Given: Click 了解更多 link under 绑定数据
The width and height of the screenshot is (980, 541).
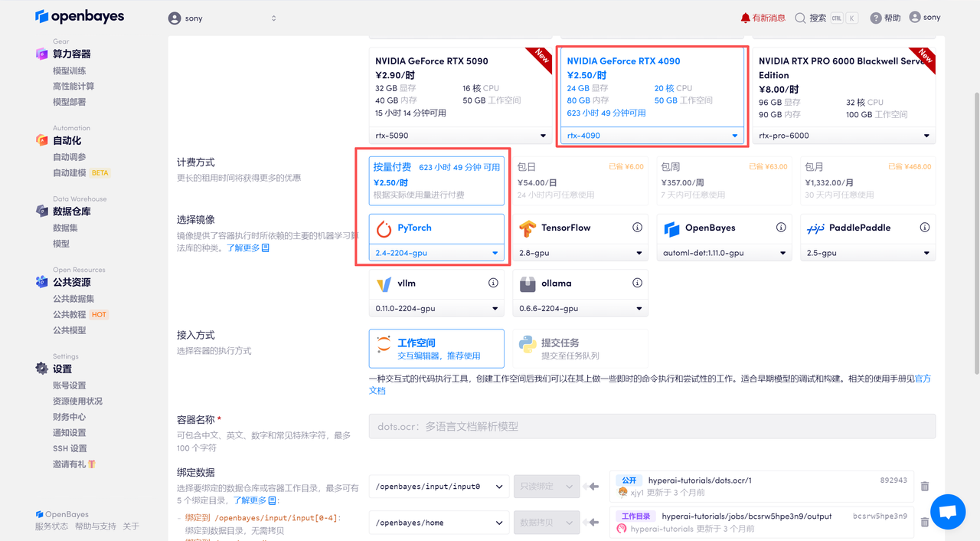Looking at the screenshot, I should [x=255, y=500].
